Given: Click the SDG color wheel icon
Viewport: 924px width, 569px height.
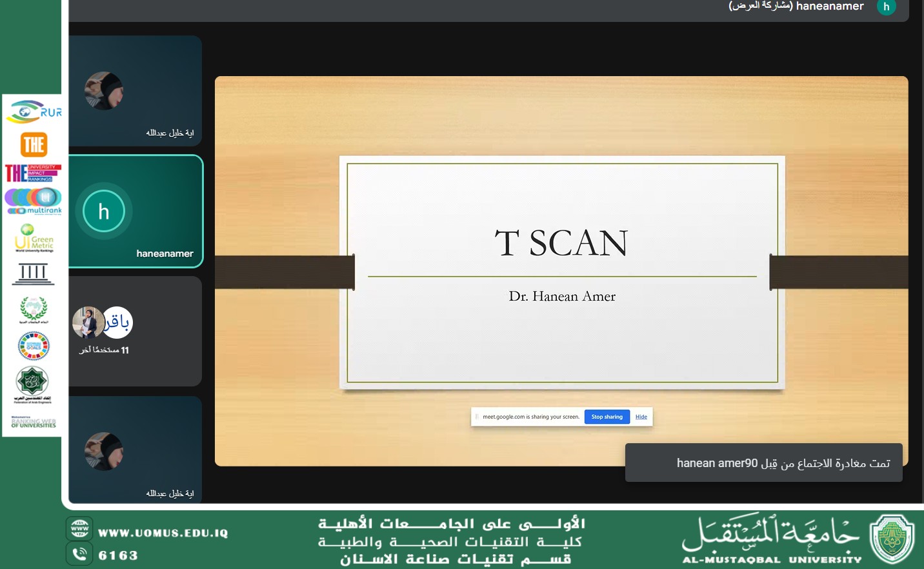Looking at the screenshot, I should (34, 346).
